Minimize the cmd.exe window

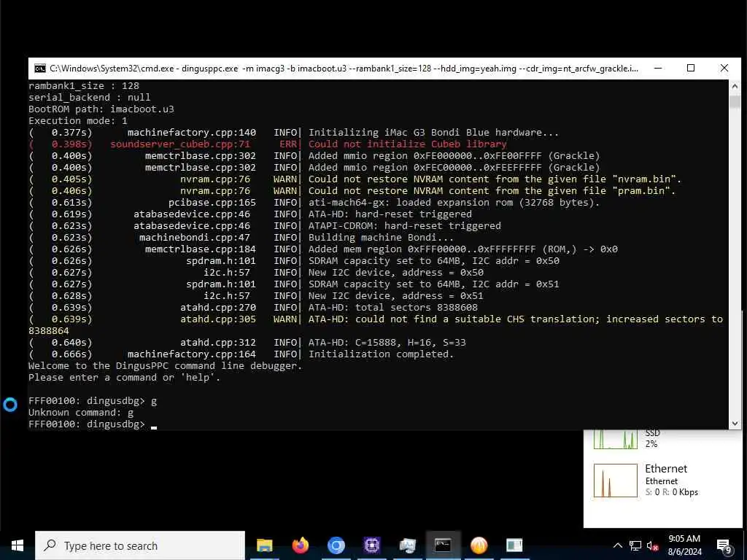658,68
